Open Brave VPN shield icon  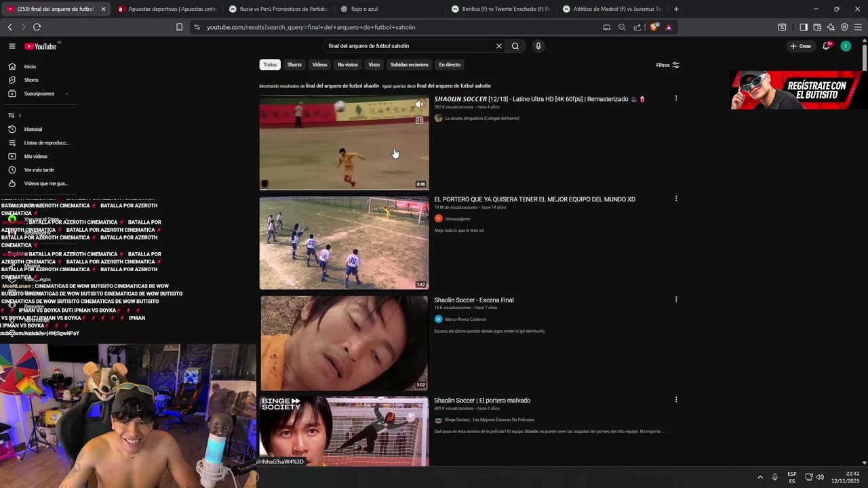(x=844, y=27)
